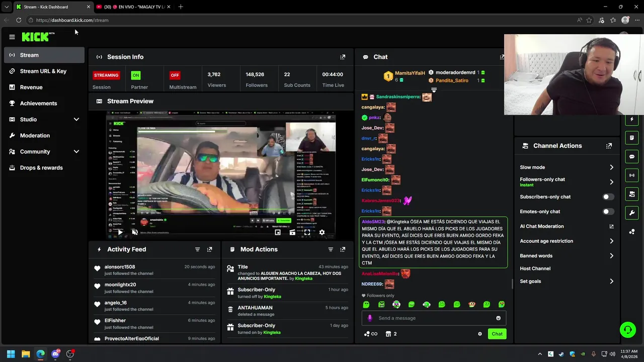Open Discord from taskbar
The width and height of the screenshot is (644, 362).
(55, 354)
